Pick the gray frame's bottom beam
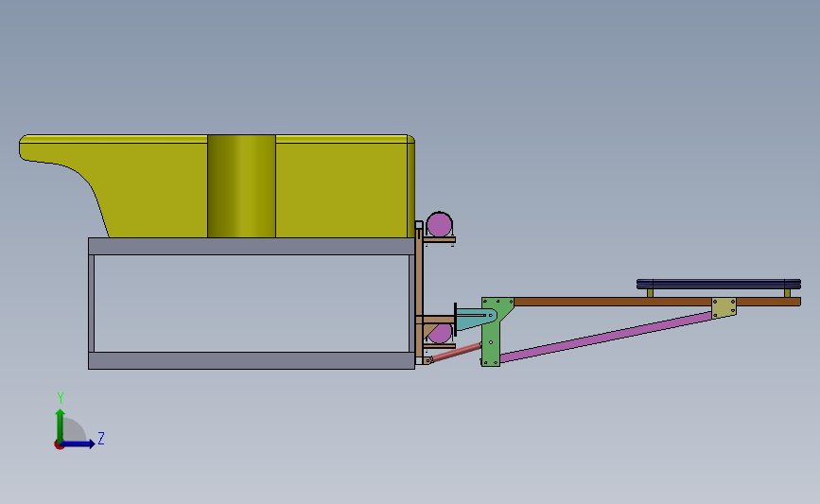Viewport: 820px width, 504px height. (x=252, y=361)
